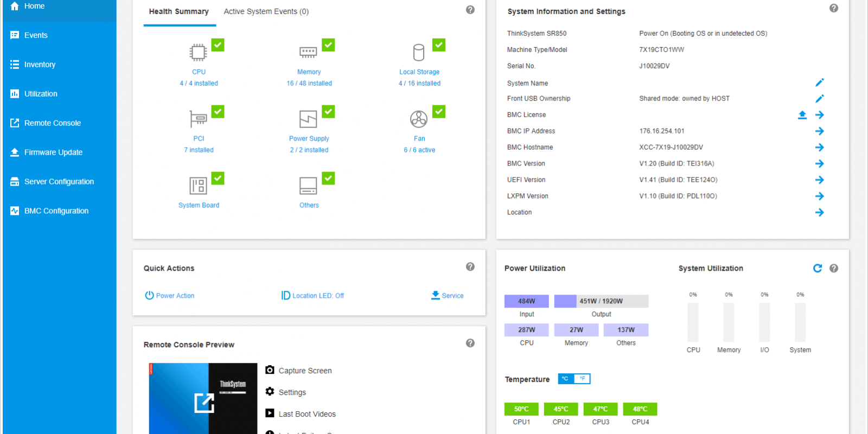Select Utilization in the sidebar

tap(60, 94)
